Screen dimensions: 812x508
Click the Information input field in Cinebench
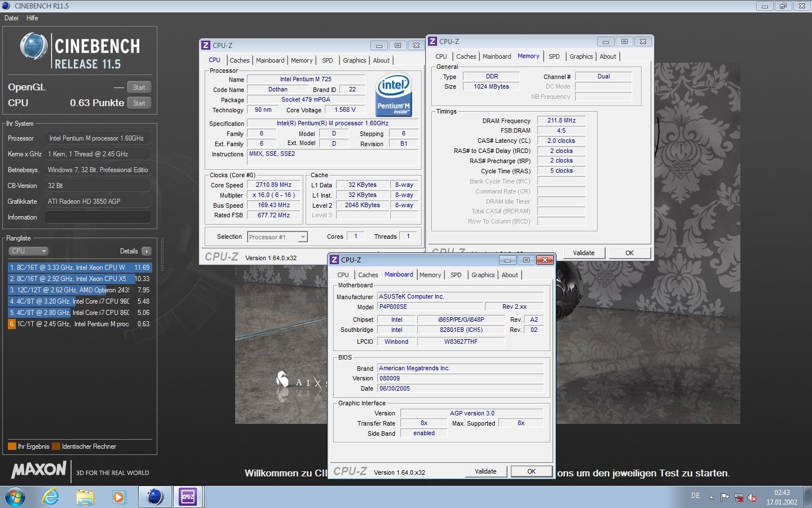pyautogui.click(x=98, y=217)
